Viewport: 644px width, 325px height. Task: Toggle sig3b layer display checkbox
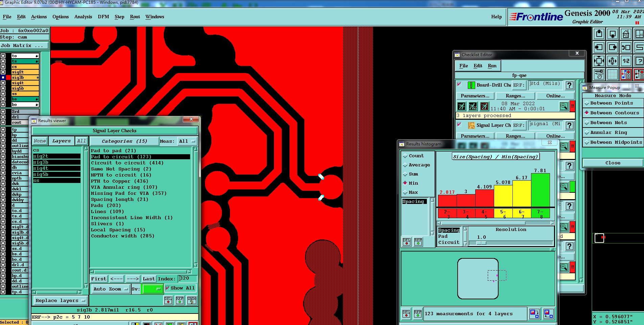(x=3, y=77)
